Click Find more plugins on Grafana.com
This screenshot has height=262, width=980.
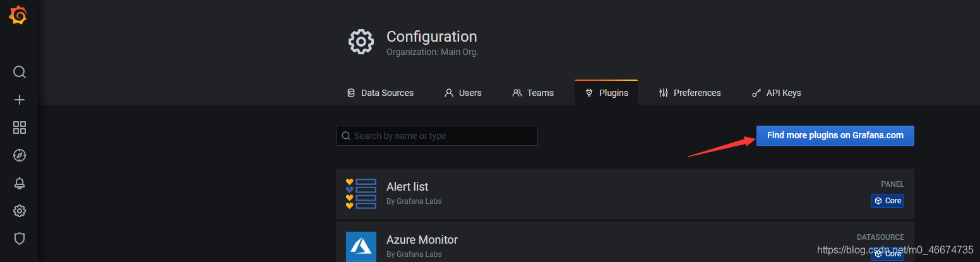(x=835, y=136)
